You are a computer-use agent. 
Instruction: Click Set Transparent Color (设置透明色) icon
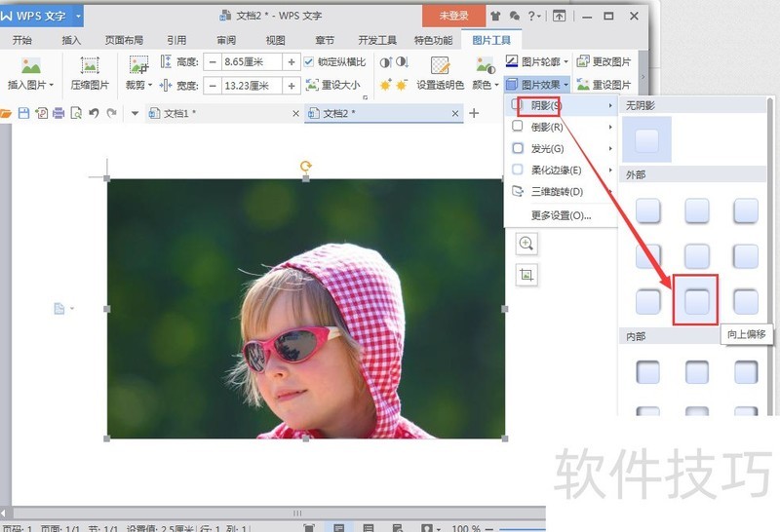[x=440, y=67]
